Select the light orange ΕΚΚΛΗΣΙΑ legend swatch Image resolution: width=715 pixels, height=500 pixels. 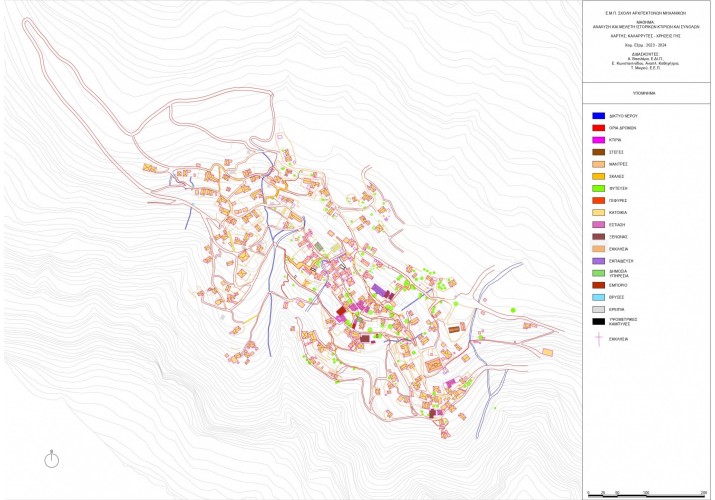pos(598,249)
